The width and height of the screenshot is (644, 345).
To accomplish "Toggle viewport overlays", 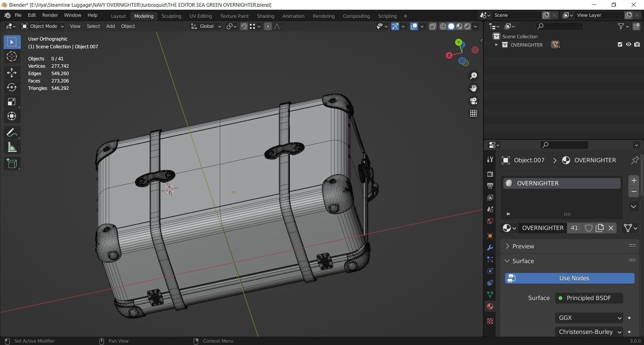I will click(x=414, y=26).
